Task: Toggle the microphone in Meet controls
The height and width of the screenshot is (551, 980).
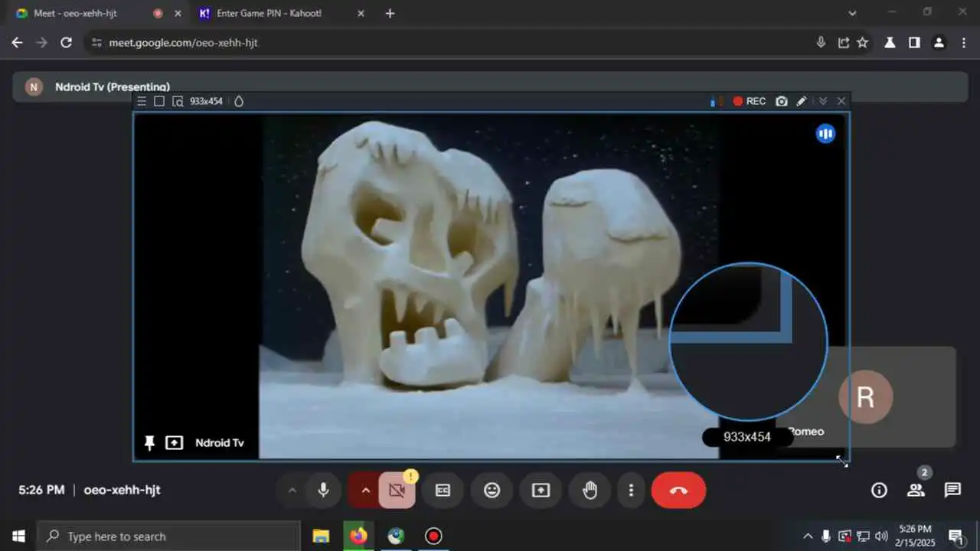Action: click(323, 491)
